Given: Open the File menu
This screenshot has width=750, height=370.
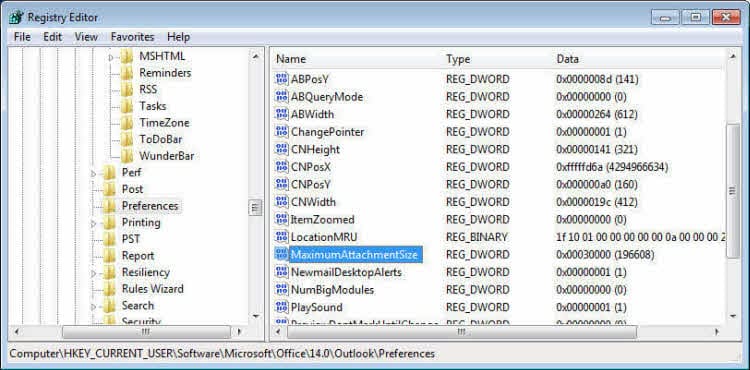Looking at the screenshot, I should pyautogui.click(x=22, y=37).
